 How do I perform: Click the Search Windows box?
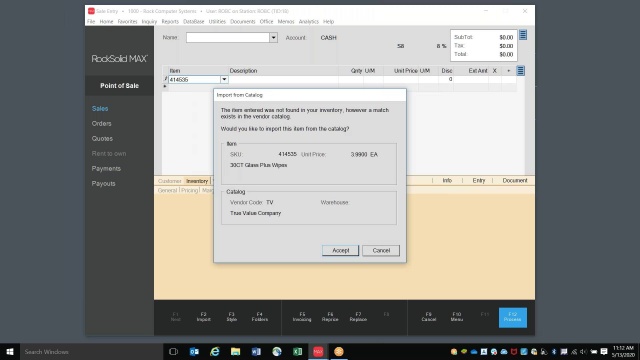[91, 351]
